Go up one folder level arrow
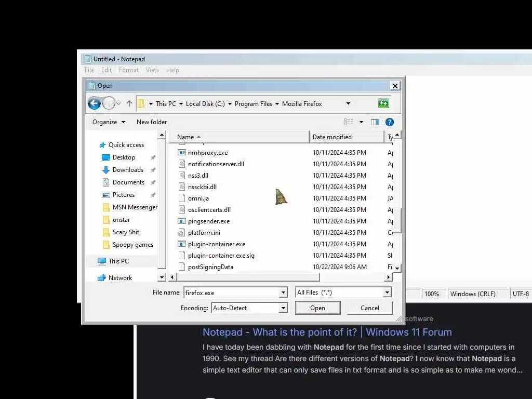Screen dimensions: 532x399 tap(129, 103)
